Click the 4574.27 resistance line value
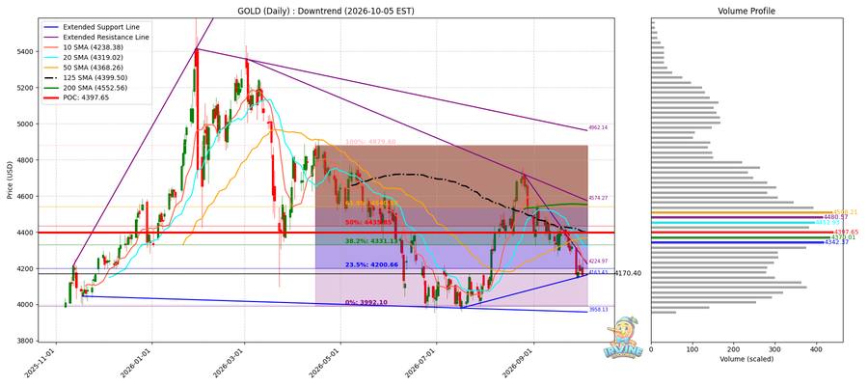 coord(598,198)
